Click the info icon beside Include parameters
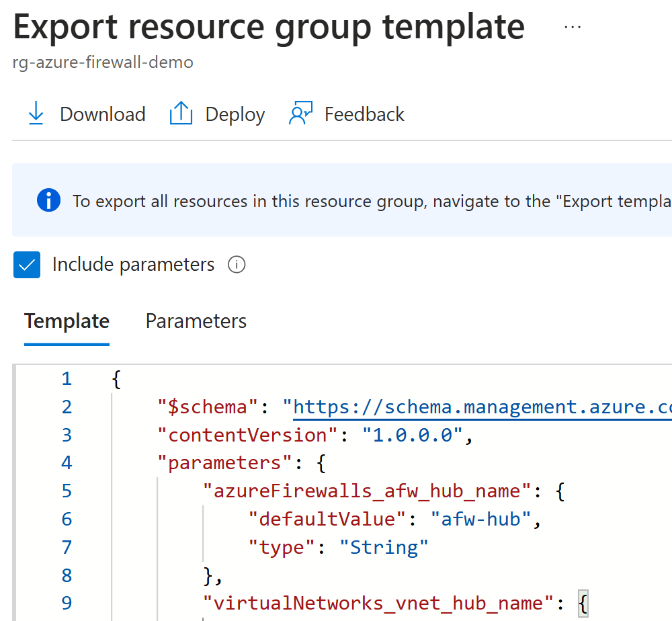The image size is (672, 621). click(x=237, y=265)
